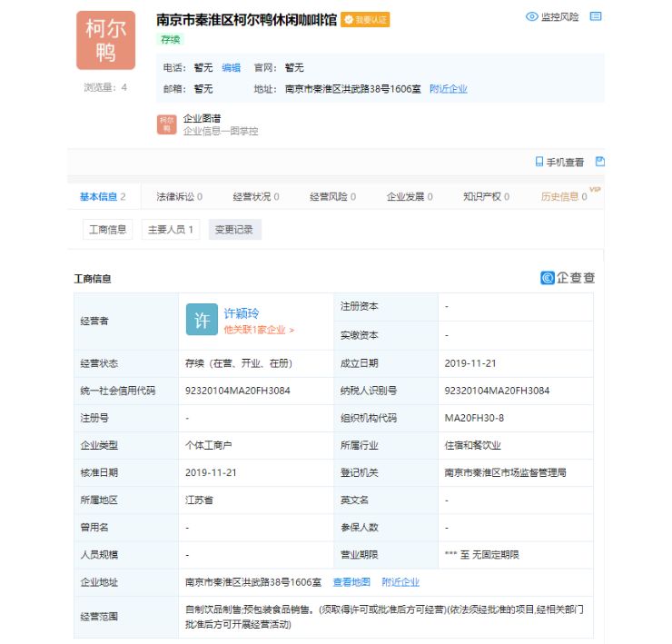Click the save icon right of 手机查看
Image resolution: width=672 pixels, height=644 pixels.
click(x=600, y=162)
